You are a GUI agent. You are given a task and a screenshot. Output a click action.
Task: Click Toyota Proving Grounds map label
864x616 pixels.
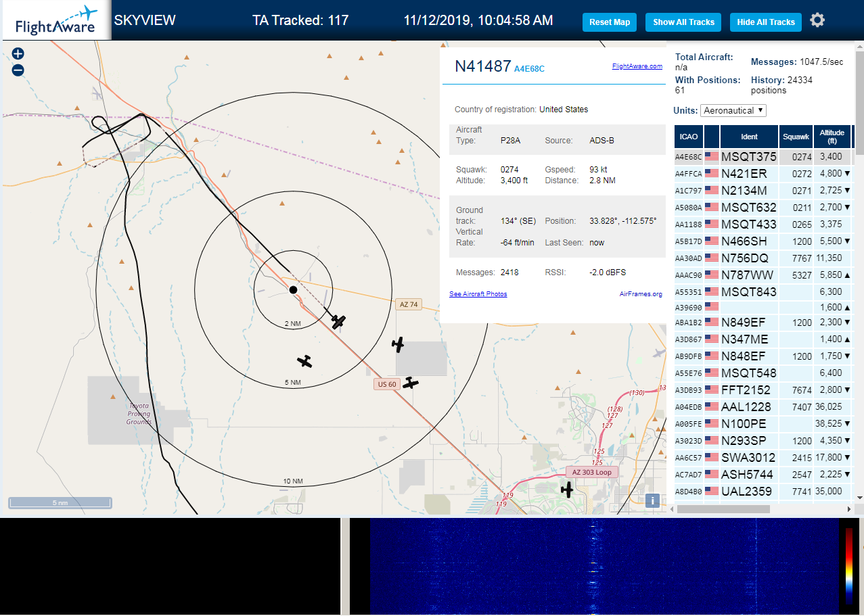[139, 413]
